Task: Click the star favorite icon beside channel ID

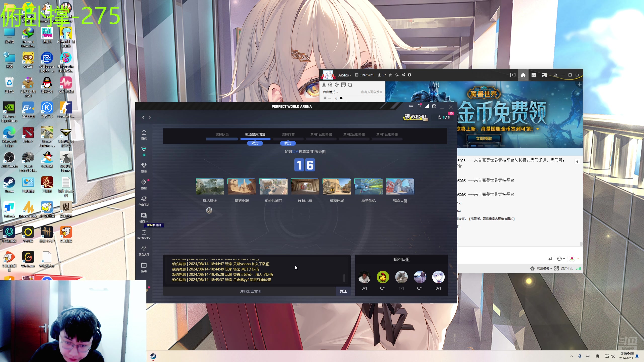Action: [390, 75]
